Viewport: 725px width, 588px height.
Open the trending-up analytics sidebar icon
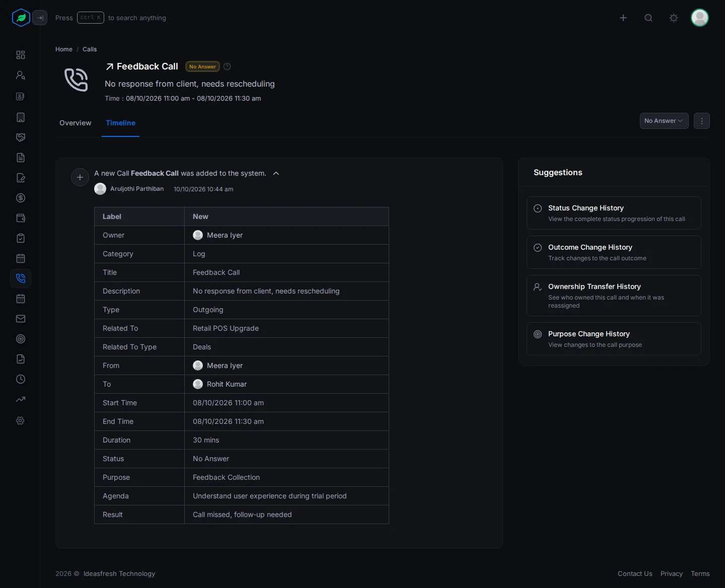[21, 399]
